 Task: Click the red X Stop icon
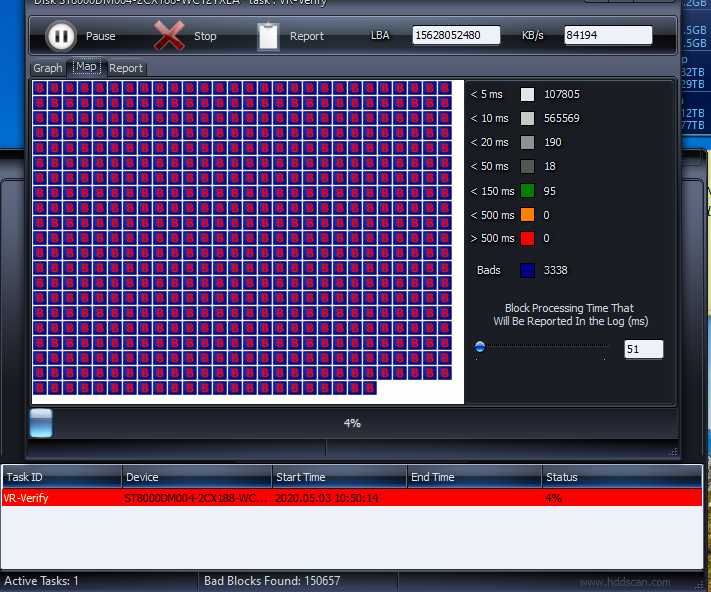pos(169,35)
